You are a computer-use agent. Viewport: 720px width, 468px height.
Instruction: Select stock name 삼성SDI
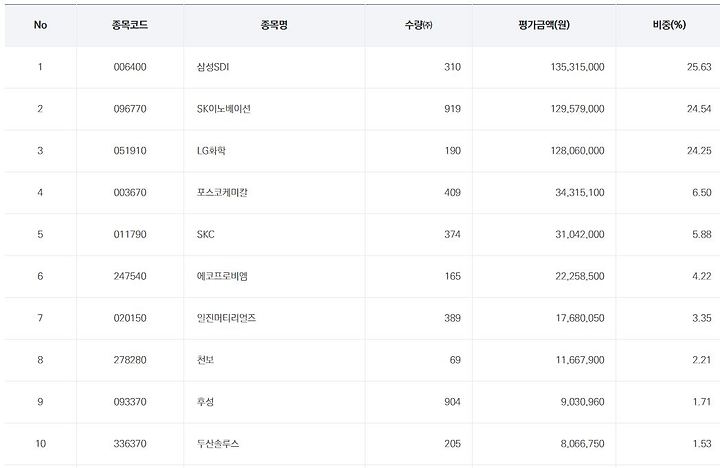pyautogui.click(x=213, y=67)
